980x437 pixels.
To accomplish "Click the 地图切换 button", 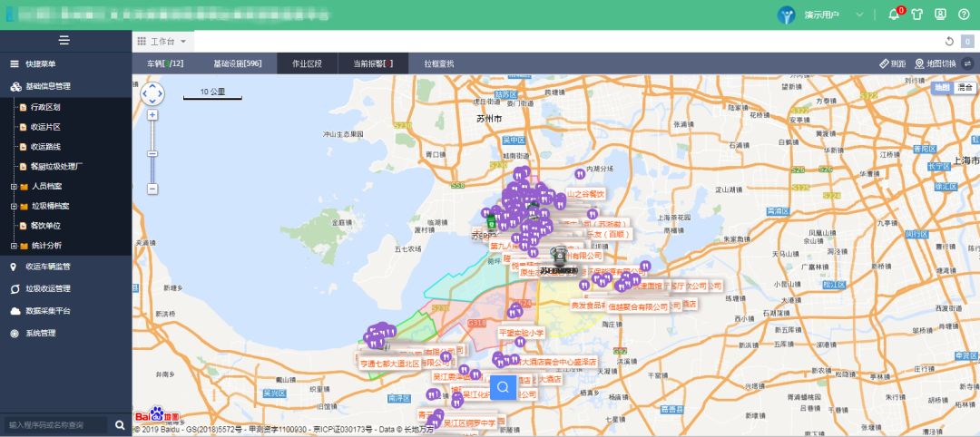I will click(x=935, y=63).
